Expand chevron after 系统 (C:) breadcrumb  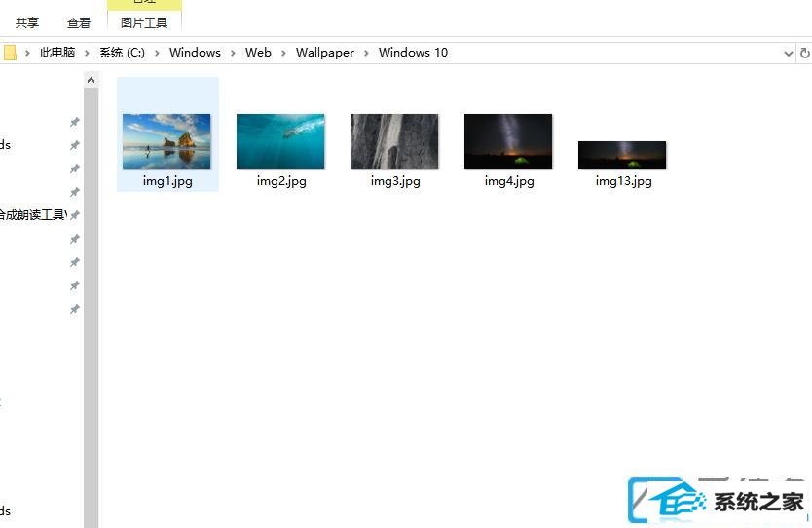(x=157, y=53)
